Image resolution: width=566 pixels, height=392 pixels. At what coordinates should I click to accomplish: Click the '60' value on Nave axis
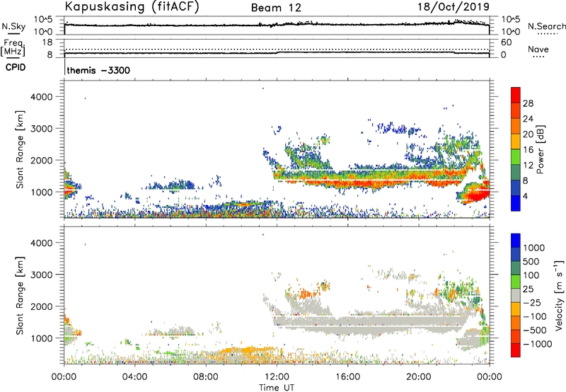click(x=506, y=42)
